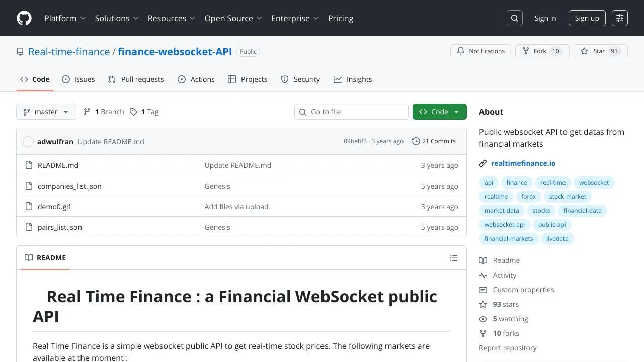Switch to the Issues tab
644x362 pixels.
tap(78, 79)
